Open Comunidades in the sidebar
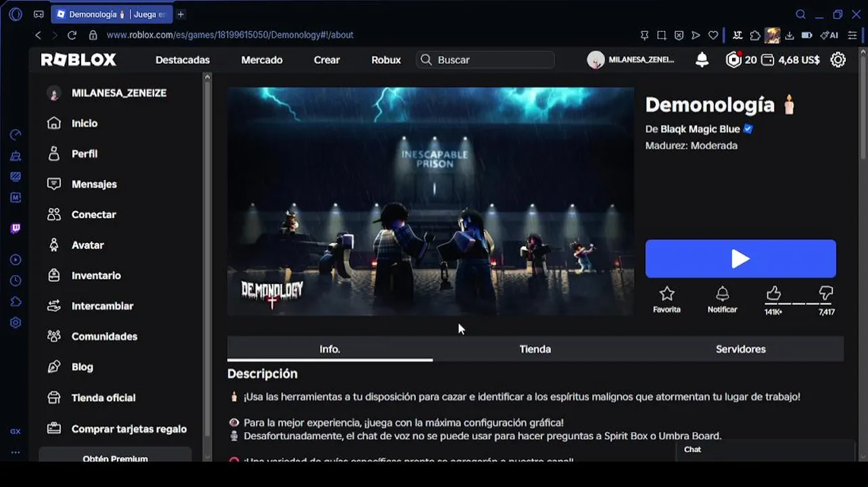 [92, 336]
